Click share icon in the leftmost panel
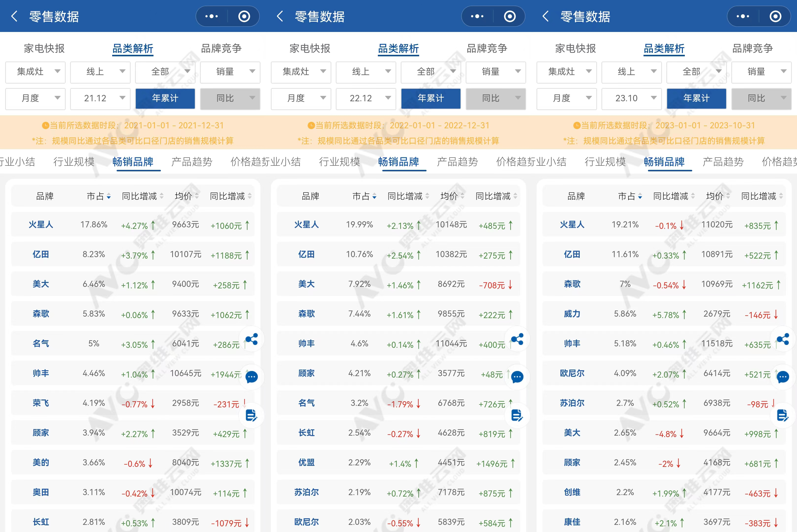The width and height of the screenshot is (797, 532). pyautogui.click(x=252, y=339)
